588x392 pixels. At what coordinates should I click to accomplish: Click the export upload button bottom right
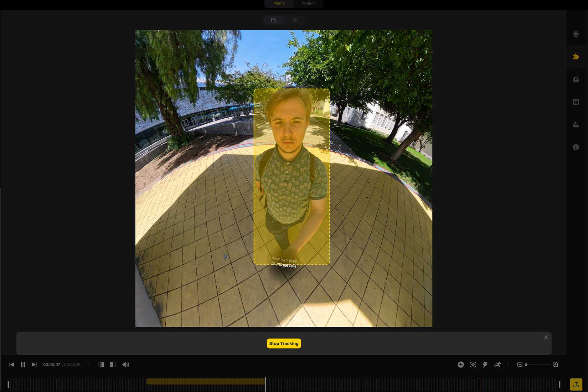(x=576, y=385)
